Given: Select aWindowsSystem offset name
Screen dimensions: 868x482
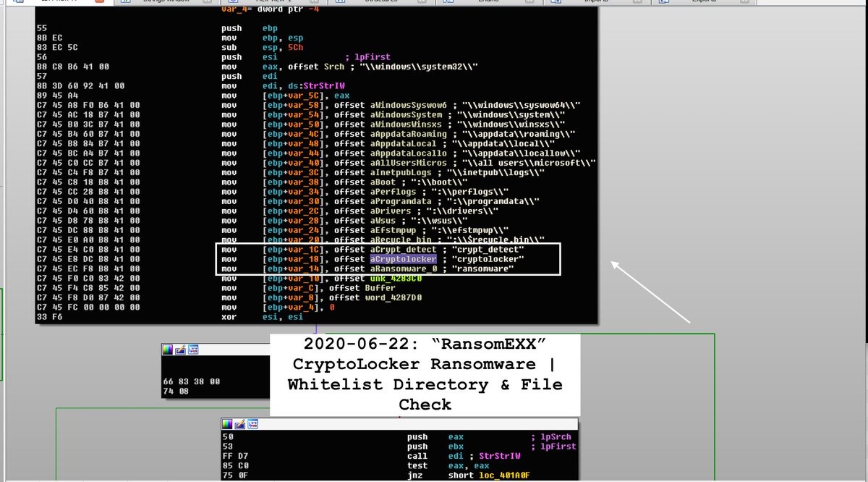Looking at the screenshot, I should click(x=406, y=115).
